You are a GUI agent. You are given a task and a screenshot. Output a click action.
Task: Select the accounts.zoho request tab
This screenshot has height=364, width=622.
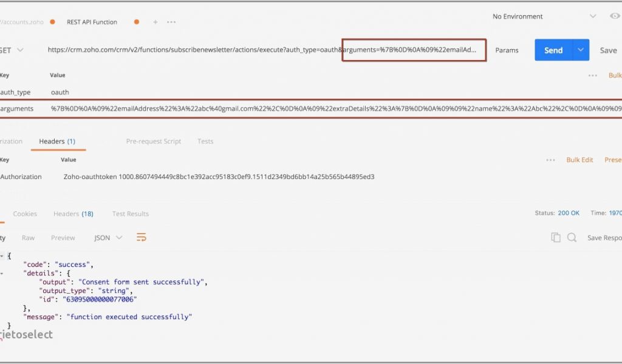(x=22, y=22)
